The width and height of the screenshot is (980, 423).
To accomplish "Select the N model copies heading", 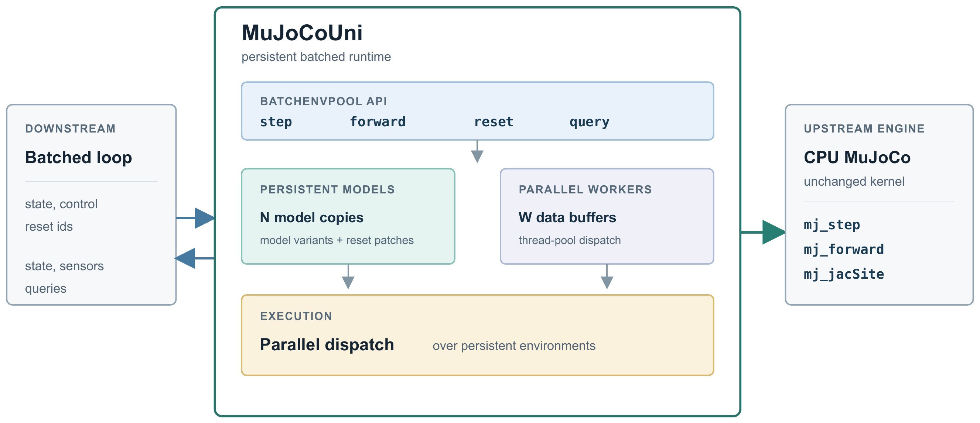I will (x=311, y=217).
